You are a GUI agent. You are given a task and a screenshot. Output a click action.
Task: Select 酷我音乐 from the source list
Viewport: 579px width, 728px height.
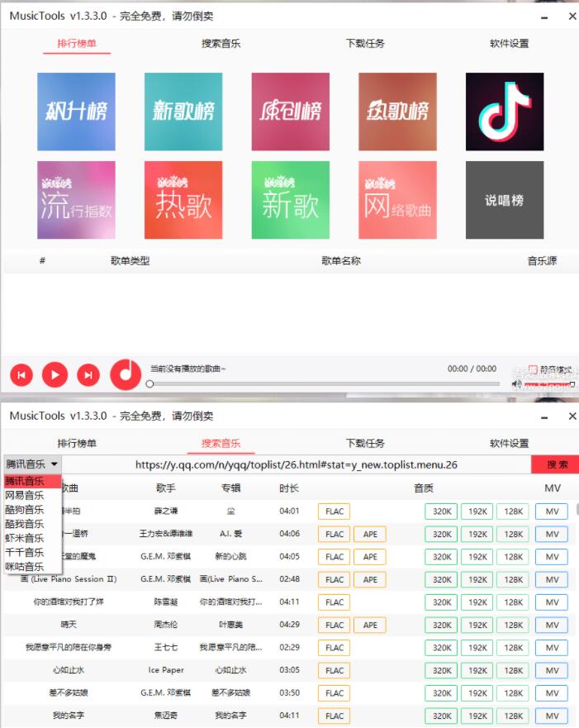(x=32, y=524)
